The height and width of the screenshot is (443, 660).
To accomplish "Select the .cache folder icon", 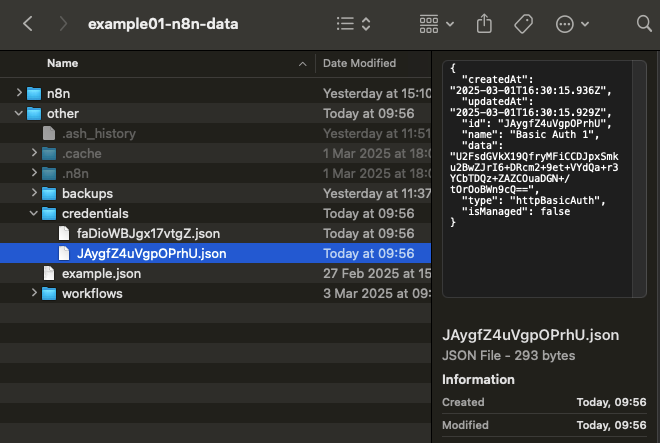I will point(49,153).
